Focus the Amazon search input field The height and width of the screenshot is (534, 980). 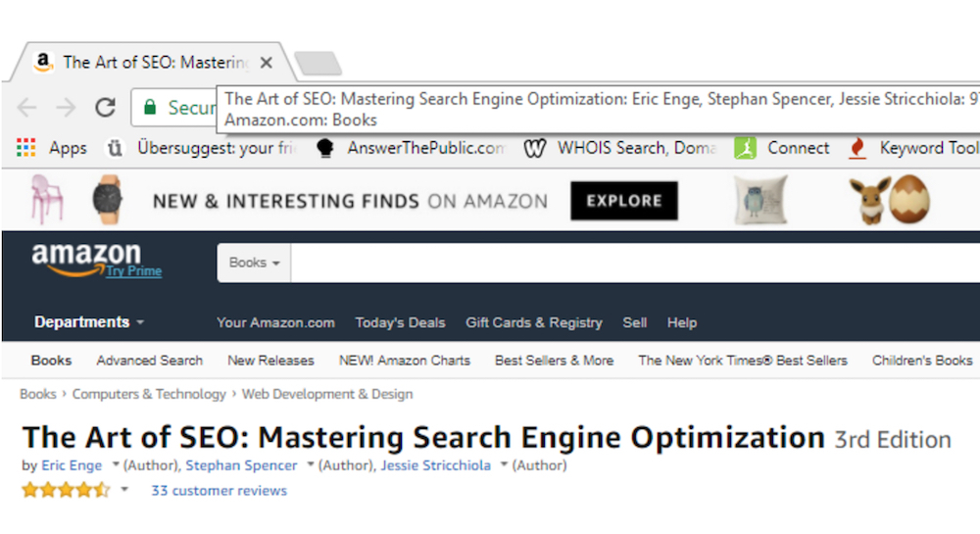[635, 263]
